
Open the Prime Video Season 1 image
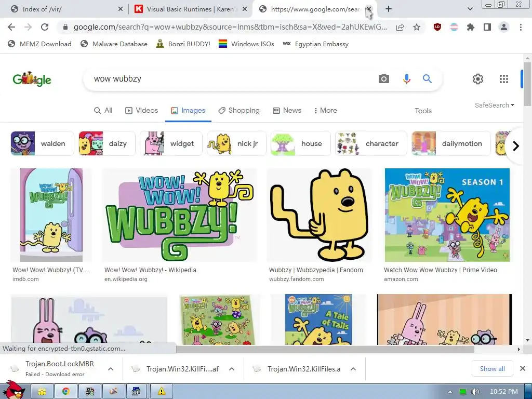pyautogui.click(x=447, y=215)
